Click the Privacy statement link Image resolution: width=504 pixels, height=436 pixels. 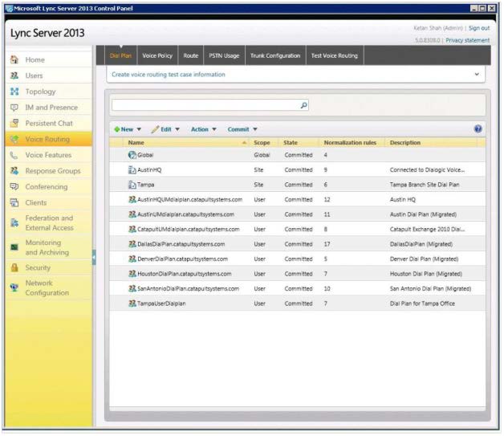point(467,40)
